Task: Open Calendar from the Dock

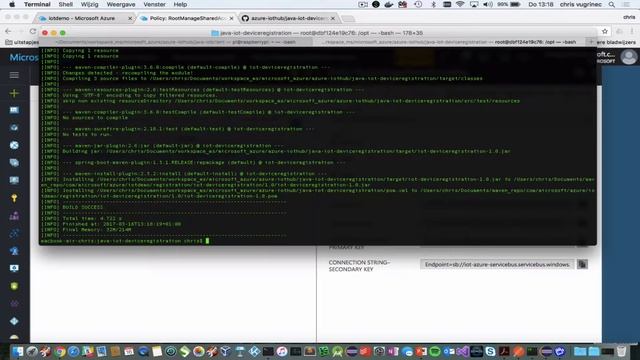Action: (x=129, y=352)
